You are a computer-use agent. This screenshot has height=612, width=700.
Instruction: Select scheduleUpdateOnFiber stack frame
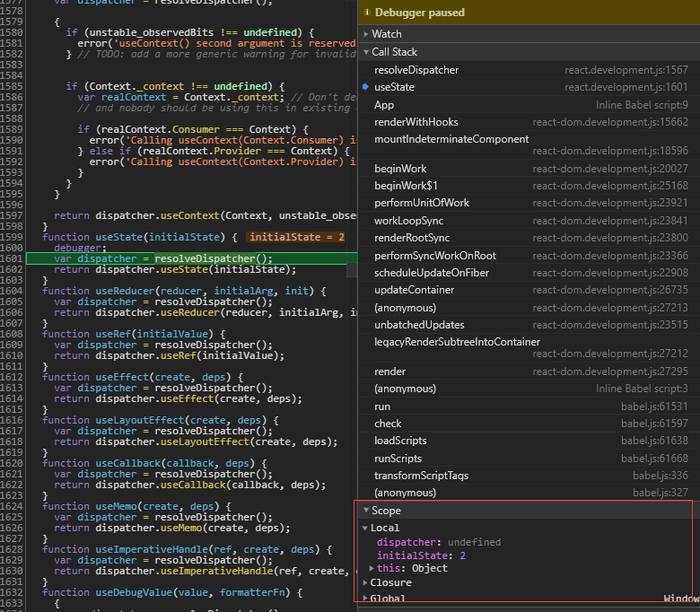[x=529, y=273]
